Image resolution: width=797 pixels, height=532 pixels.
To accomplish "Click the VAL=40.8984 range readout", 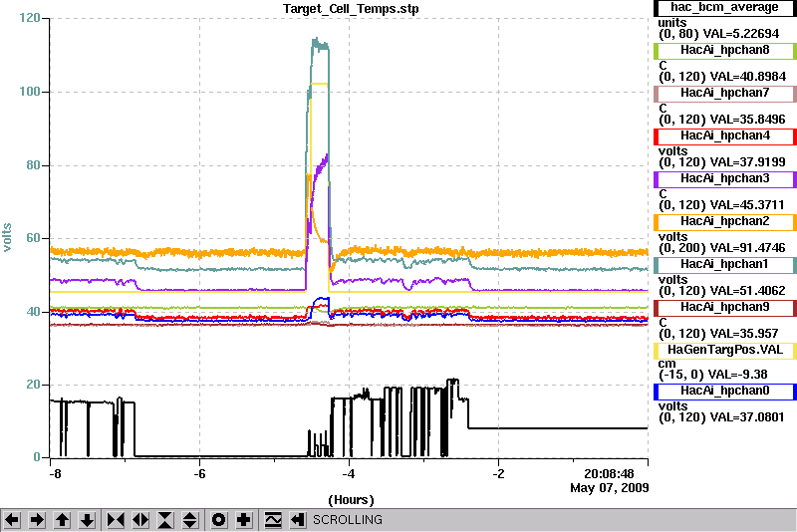I will point(722,77).
